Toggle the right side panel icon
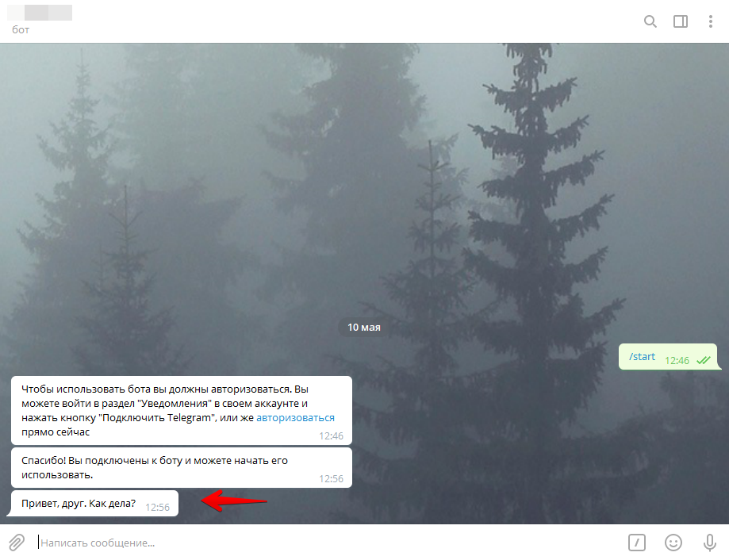 tap(680, 21)
